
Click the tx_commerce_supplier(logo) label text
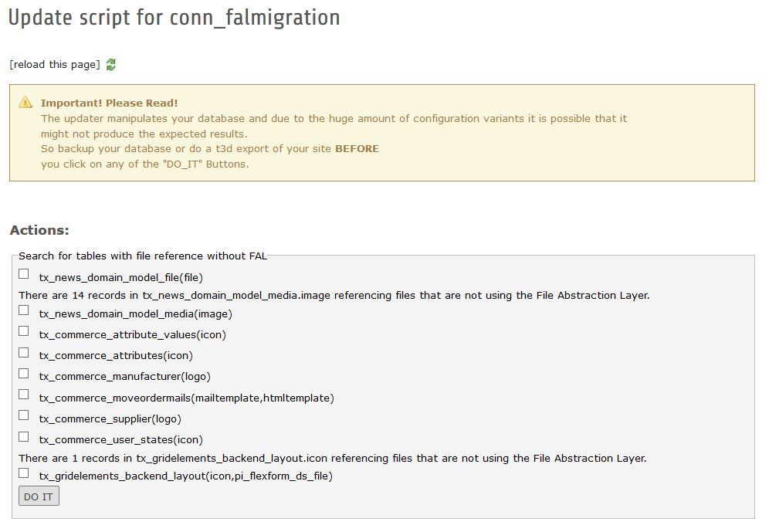pyautogui.click(x=110, y=419)
